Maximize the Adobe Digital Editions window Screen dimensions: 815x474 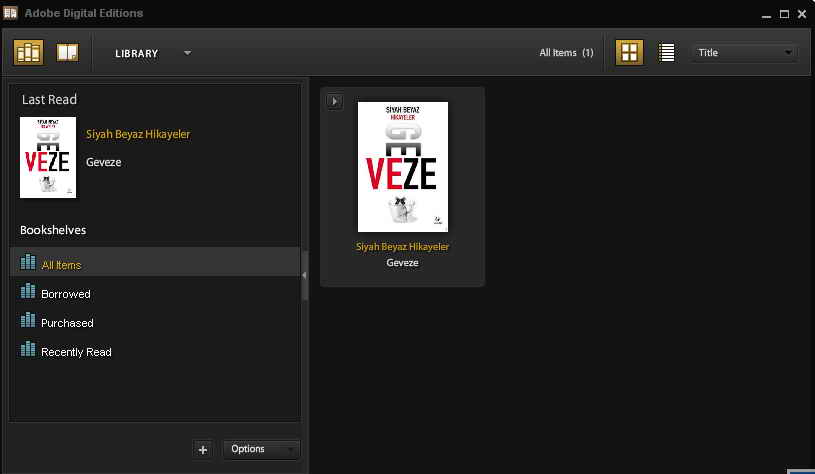(784, 14)
